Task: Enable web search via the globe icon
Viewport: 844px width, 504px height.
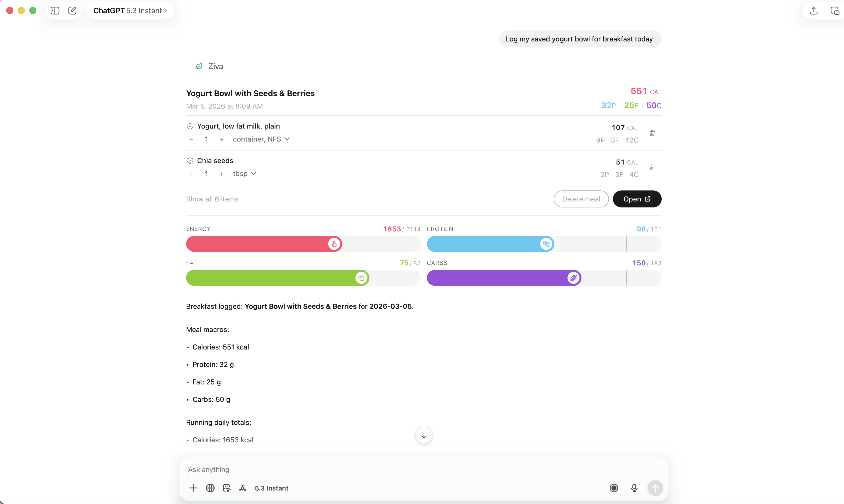Action: [x=210, y=488]
